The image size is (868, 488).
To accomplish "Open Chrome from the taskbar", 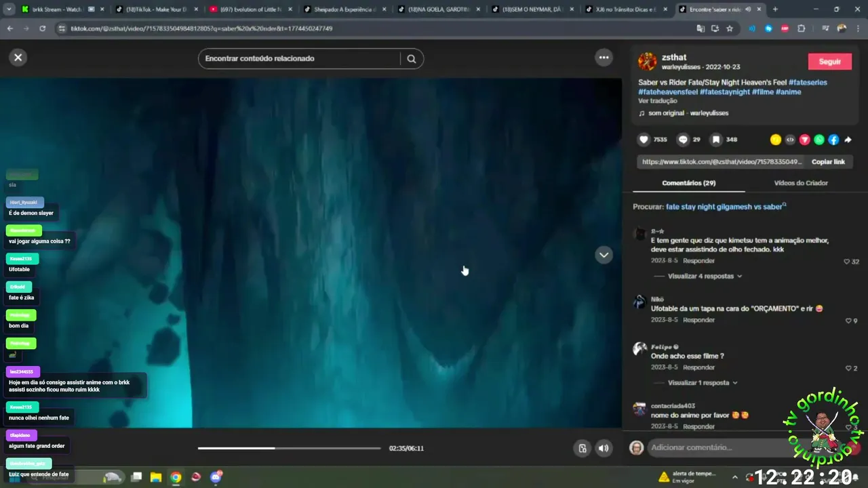I will click(x=176, y=477).
